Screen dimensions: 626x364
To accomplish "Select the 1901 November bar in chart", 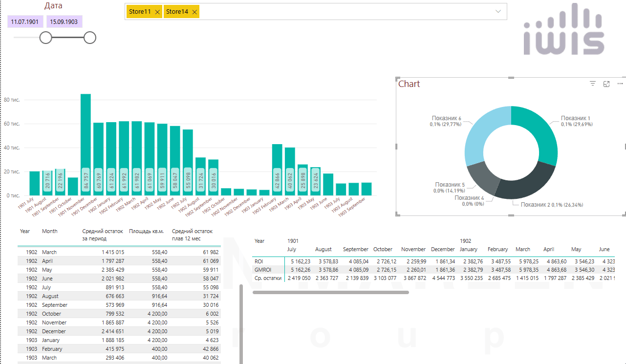I will coord(86,142).
